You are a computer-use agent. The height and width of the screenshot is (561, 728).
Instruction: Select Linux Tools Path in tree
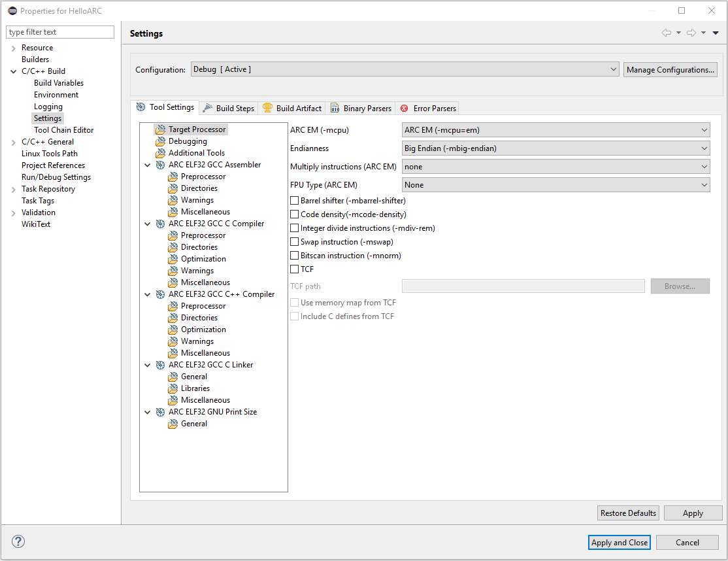point(49,154)
